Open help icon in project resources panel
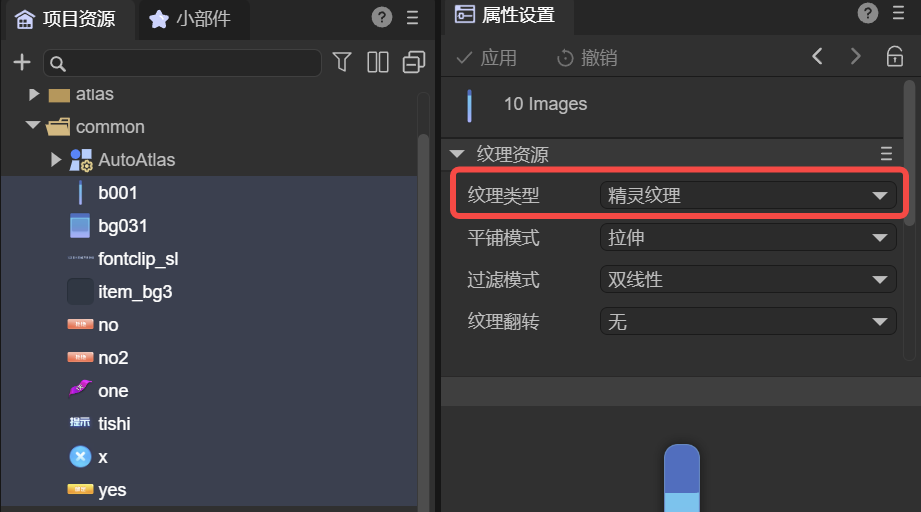Screen dimensions: 921x512 (x=381, y=17)
